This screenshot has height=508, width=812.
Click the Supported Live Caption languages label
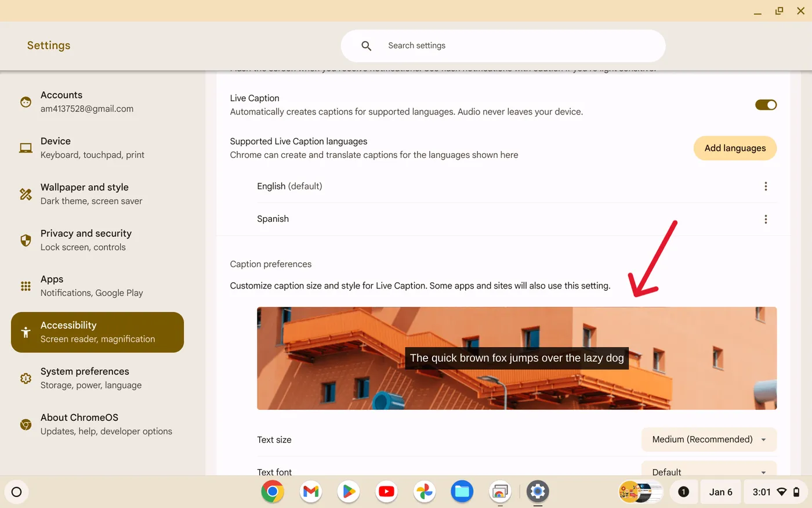(299, 141)
